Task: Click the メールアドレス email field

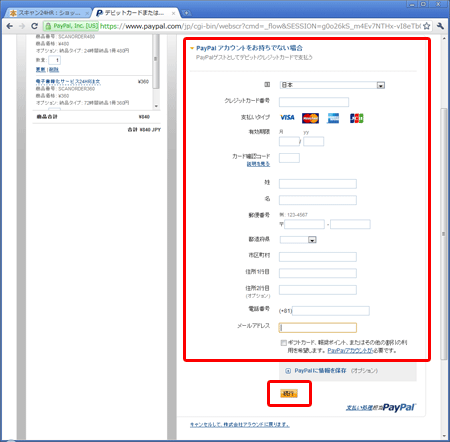Action: (x=318, y=328)
